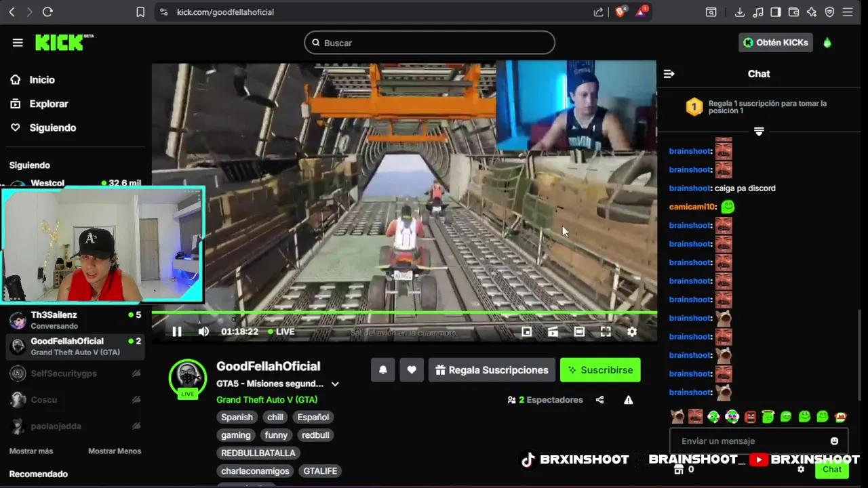Open Th3Sailenz channel in sidebar

click(x=76, y=320)
